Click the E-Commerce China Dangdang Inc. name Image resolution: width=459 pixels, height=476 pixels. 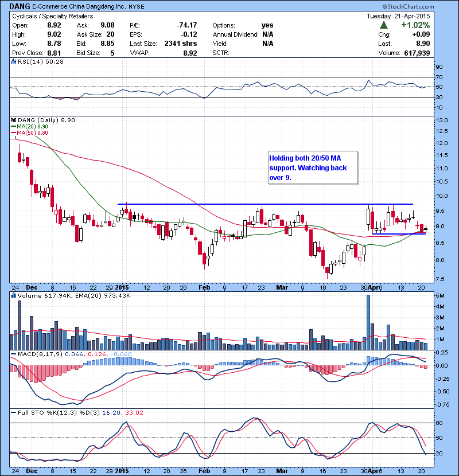79,6
